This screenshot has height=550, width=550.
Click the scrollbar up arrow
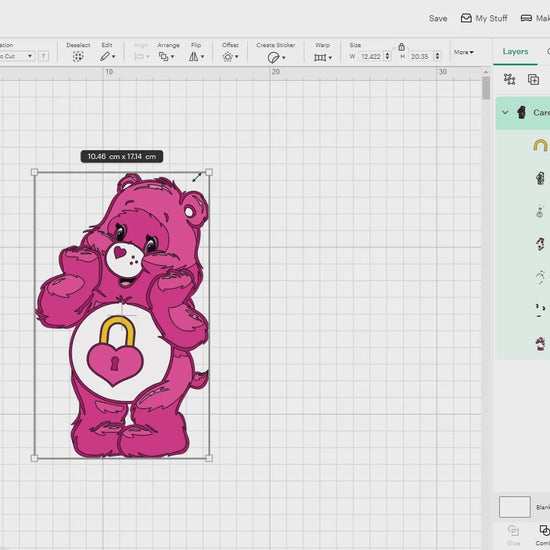point(486,72)
